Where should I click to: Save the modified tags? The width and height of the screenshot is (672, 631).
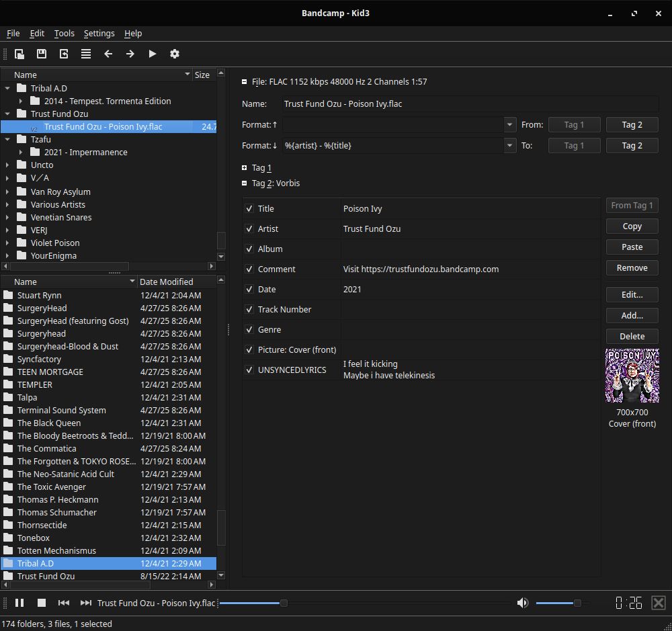point(41,54)
